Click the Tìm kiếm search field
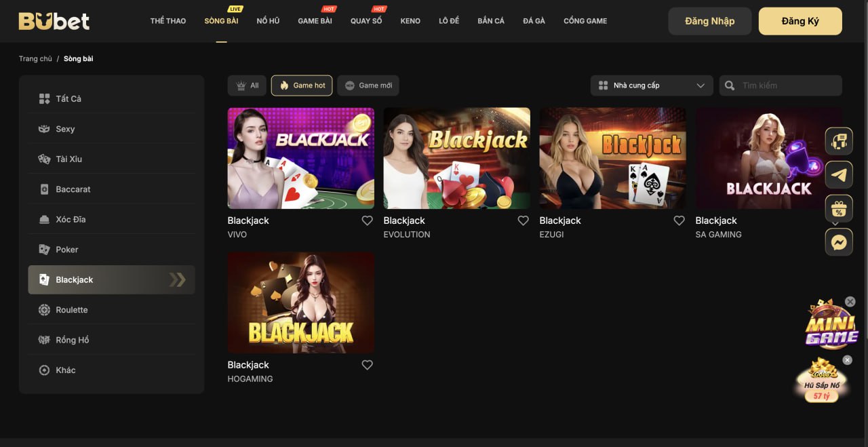The height and width of the screenshot is (447, 868). pos(787,85)
